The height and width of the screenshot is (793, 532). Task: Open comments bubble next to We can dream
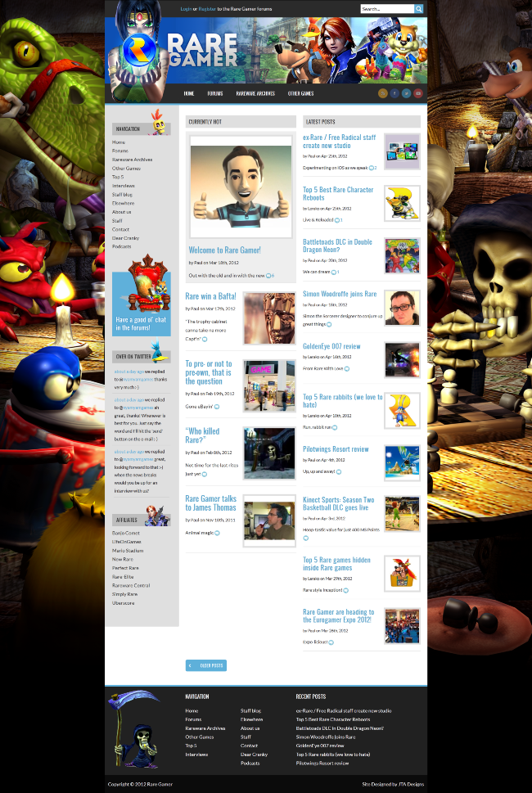[333, 272]
